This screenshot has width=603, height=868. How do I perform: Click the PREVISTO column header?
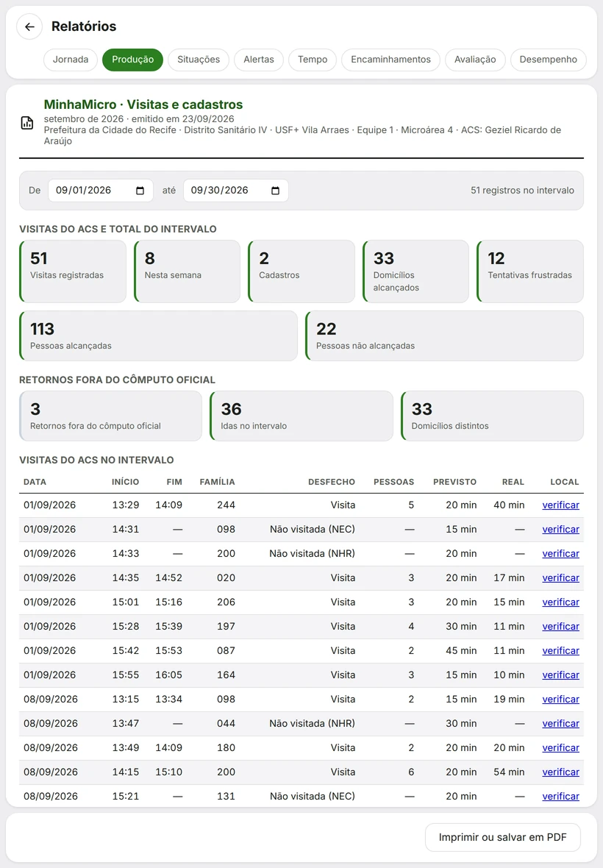click(x=454, y=482)
